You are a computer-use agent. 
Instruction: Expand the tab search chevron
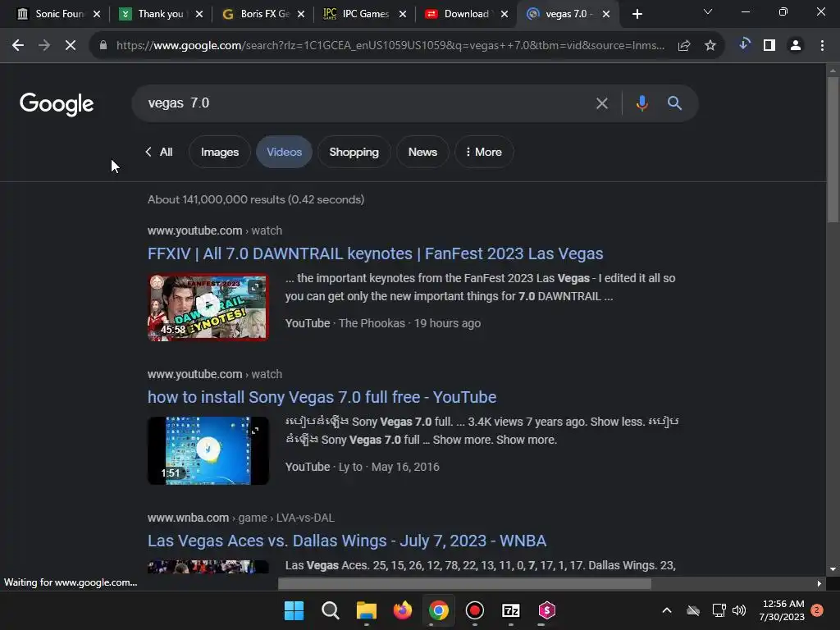(x=708, y=11)
